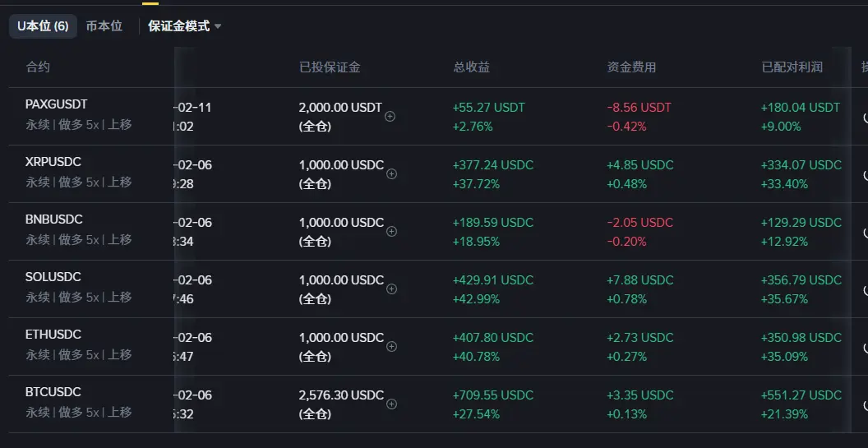Click the 资金费用 column header
The height and width of the screenshot is (448, 868).
631,67
